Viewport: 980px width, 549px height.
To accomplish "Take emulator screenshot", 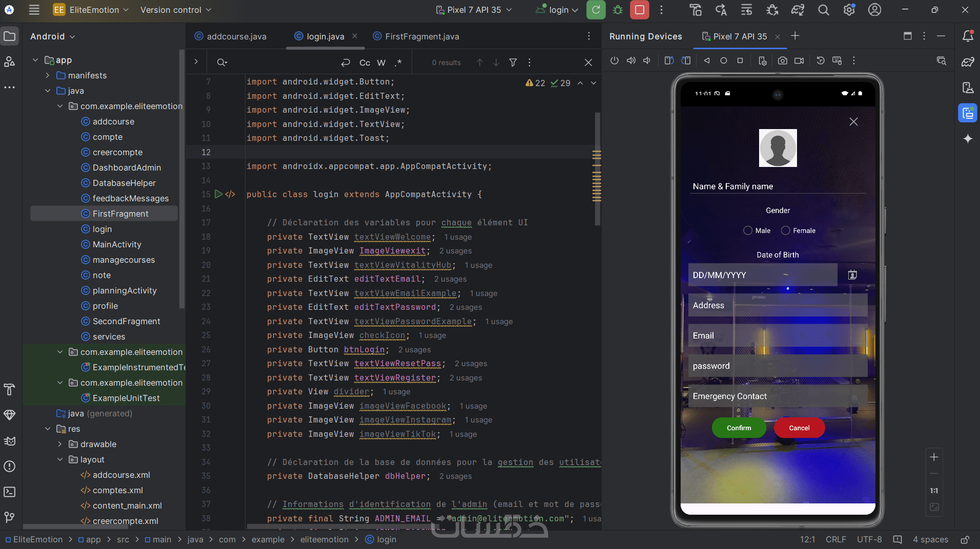I will pyautogui.click(x=783, y=60).
